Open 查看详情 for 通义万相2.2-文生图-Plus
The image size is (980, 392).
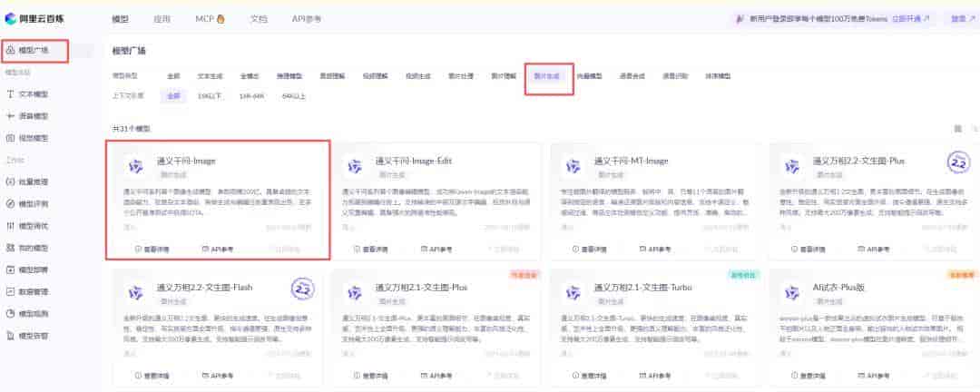[808, 249]
